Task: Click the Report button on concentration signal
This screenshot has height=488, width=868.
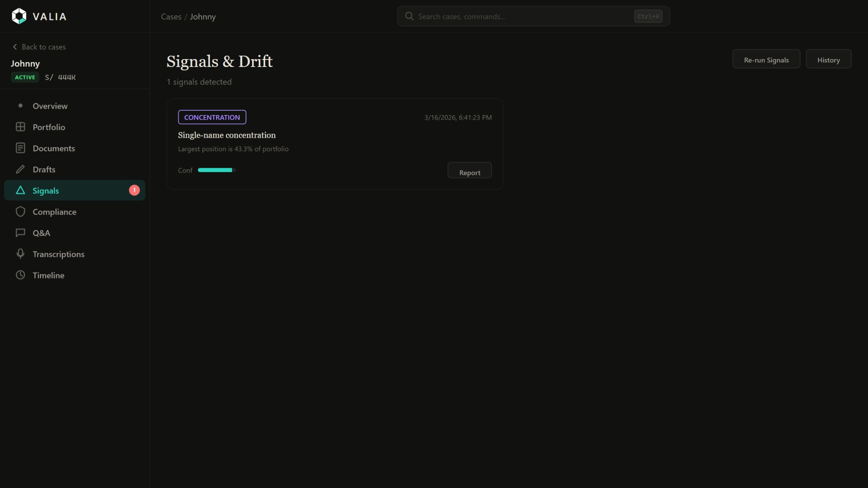Action: pos(469,172)
